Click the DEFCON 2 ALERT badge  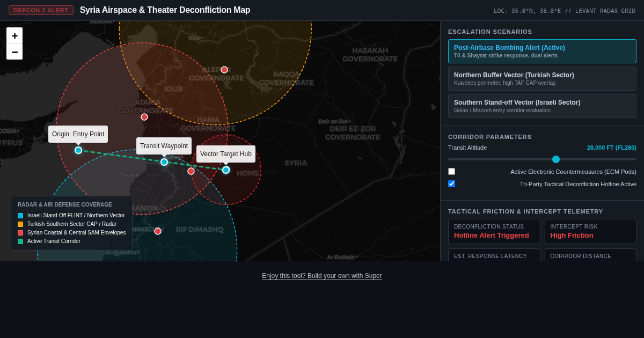(x=41, y=10)
